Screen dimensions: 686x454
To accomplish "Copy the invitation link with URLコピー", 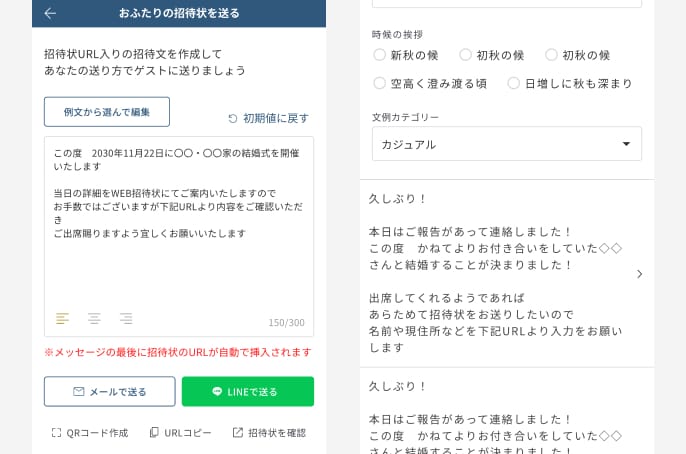I will [180, 433].
